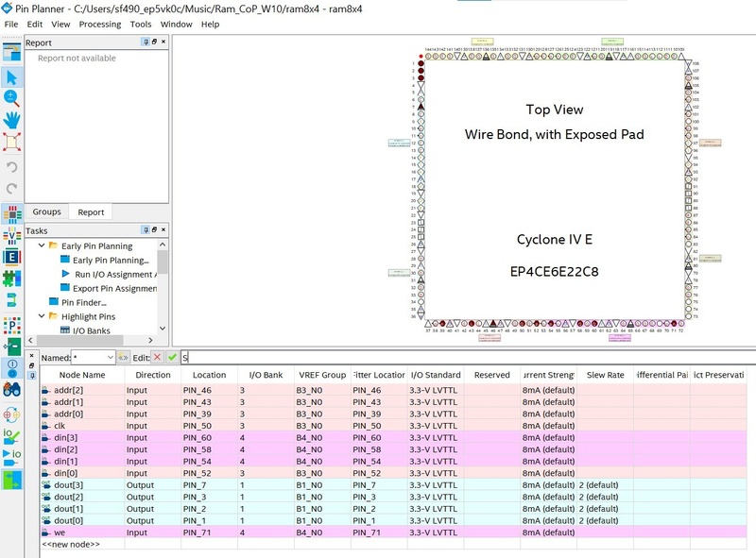Viewport: 756px width, 558px height.
Task: Click the P pin legend icon
Action: click(12, 325)
